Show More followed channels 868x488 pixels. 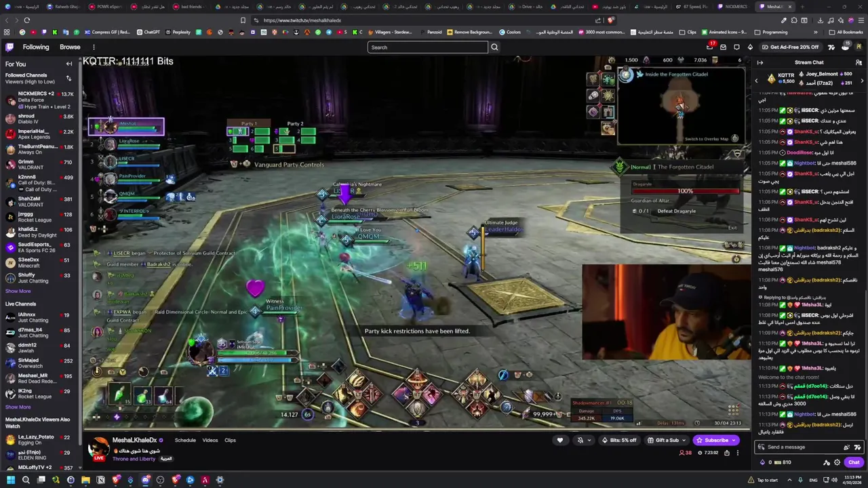pos(18,291)
